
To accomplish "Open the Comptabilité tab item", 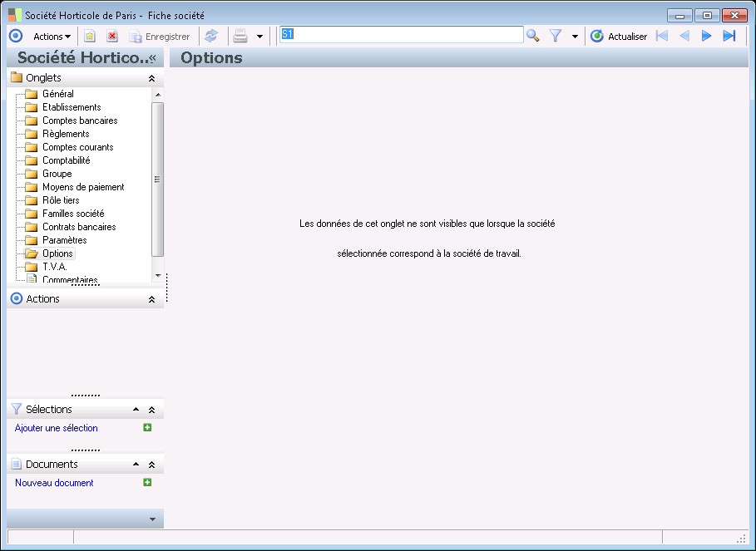I will 66,160.
